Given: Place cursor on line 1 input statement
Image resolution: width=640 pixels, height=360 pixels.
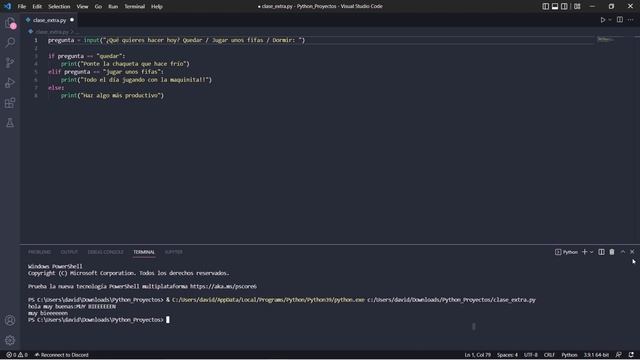Looking at the screenshot, I should click(176, 40).
